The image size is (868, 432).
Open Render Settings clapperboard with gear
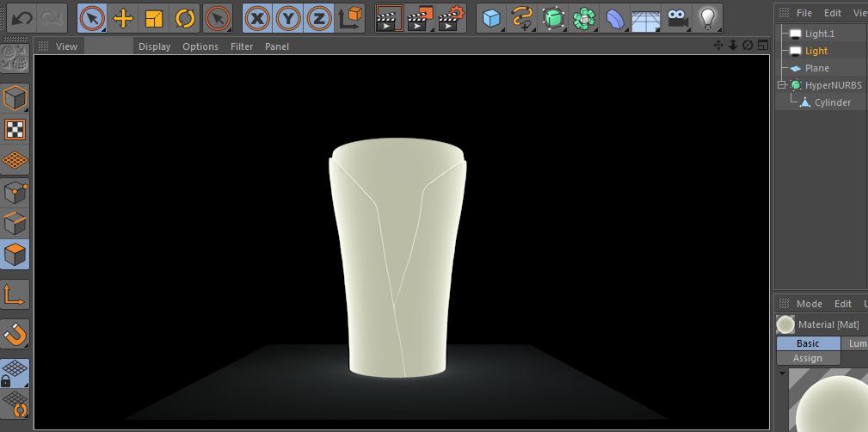[x=451, y=18]
